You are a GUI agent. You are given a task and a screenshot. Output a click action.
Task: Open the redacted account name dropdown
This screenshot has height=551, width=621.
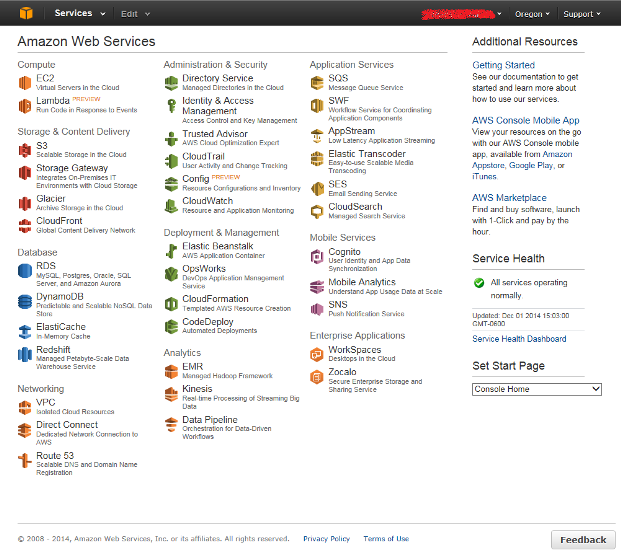coord(461,14)
